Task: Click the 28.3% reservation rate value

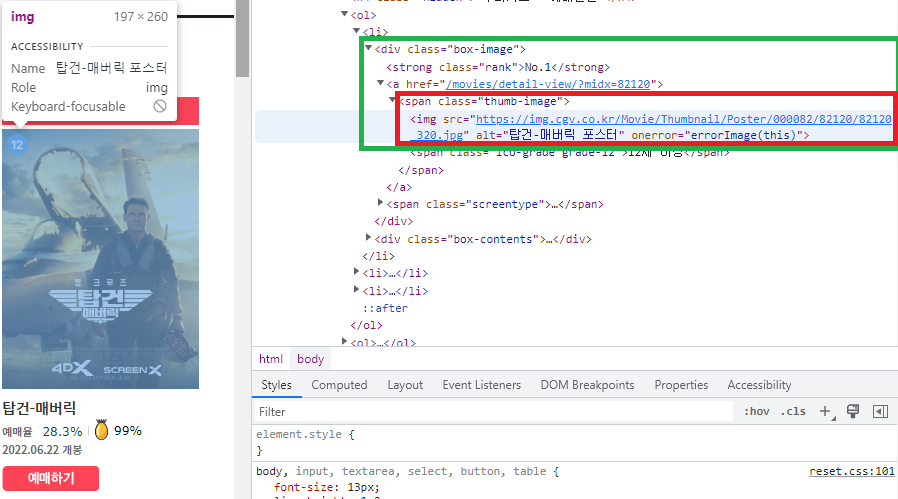Action: [62, 431]
